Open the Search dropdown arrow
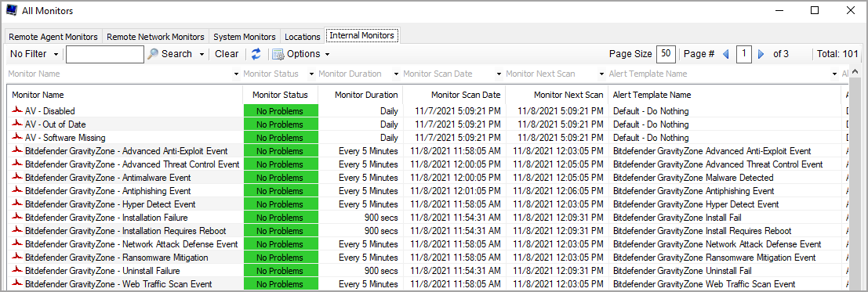Image resolution: width=868 pixels, height=292 pixels. click(x=202, y=54)
